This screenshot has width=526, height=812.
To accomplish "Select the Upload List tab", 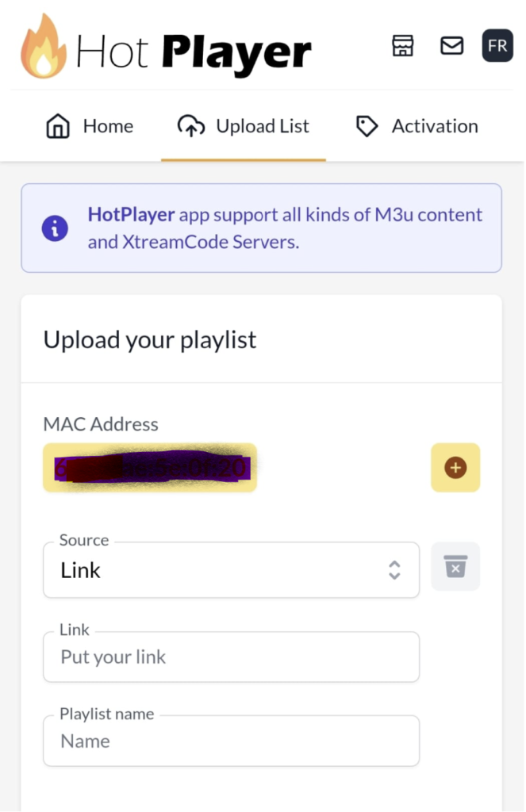I will [243, 126].
